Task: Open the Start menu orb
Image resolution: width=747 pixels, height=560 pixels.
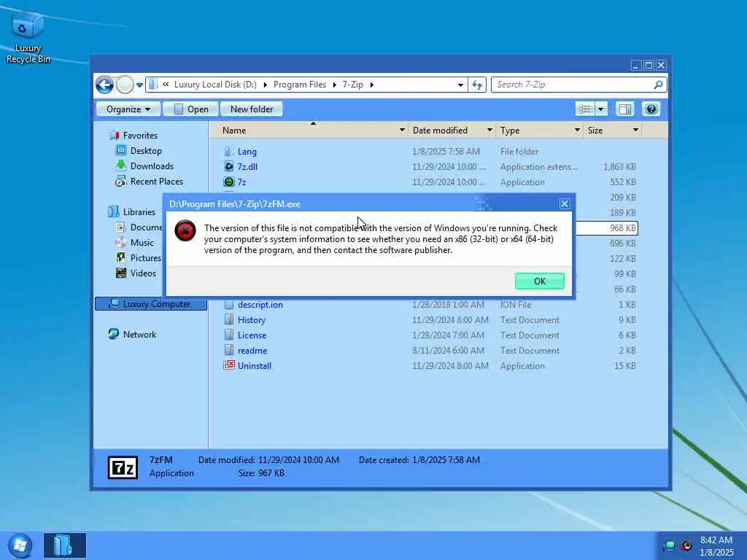Action: [20, 545]
